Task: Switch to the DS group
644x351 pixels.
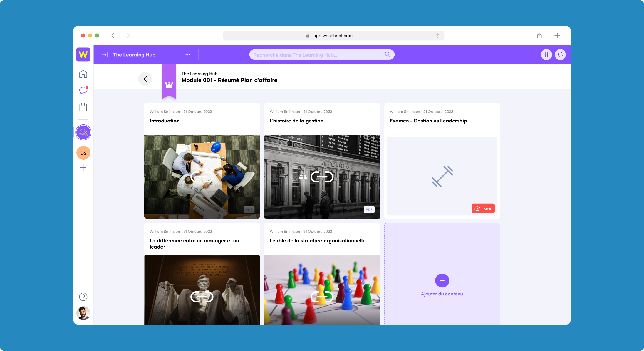Action: pos(83,153)
